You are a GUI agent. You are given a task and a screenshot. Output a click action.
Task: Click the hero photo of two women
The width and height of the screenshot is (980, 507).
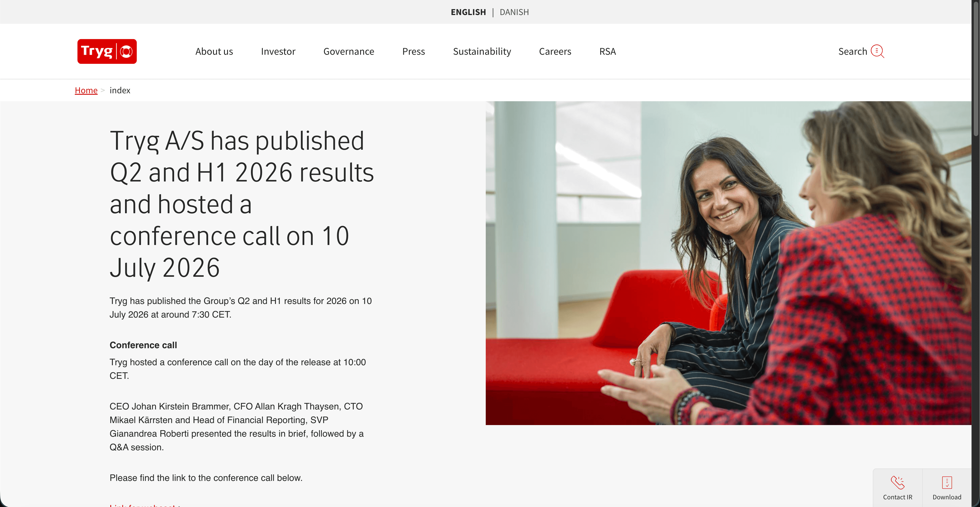point(728,263)
